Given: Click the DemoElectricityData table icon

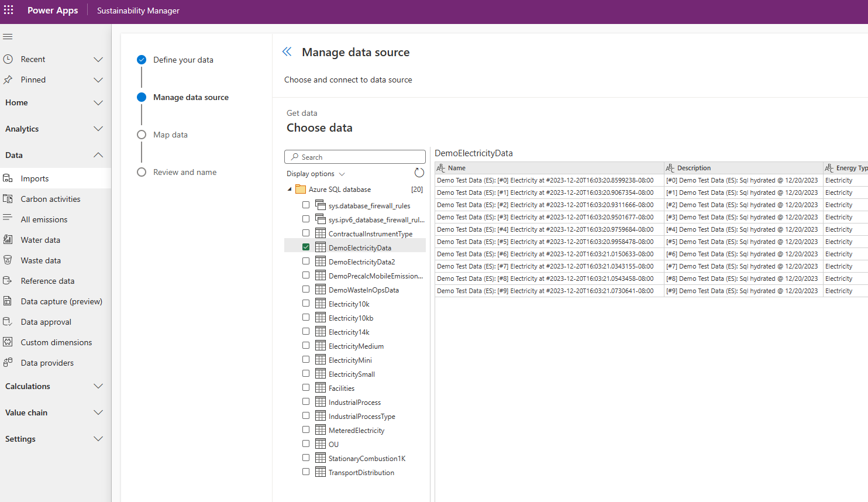Looking at the screenshot, I should (321, 247).
